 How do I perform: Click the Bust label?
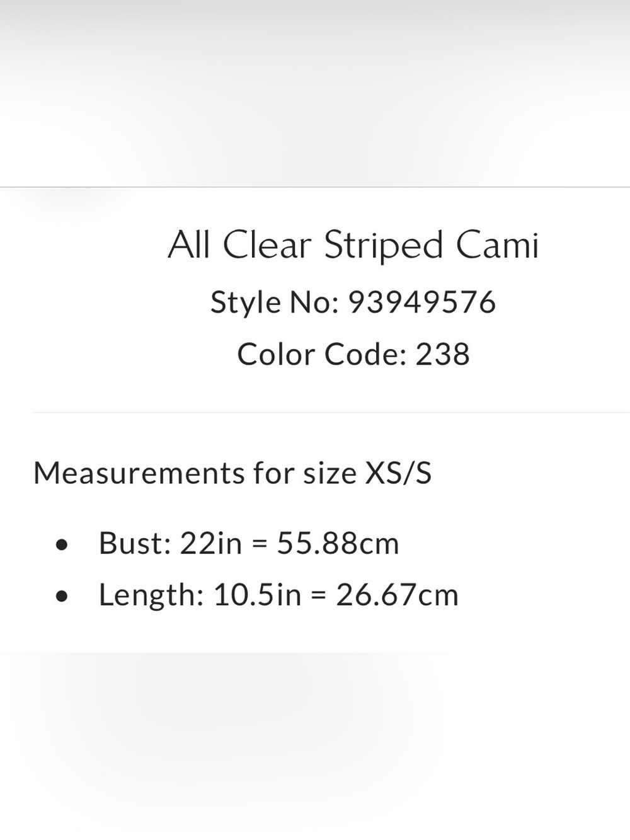point(135,543)
